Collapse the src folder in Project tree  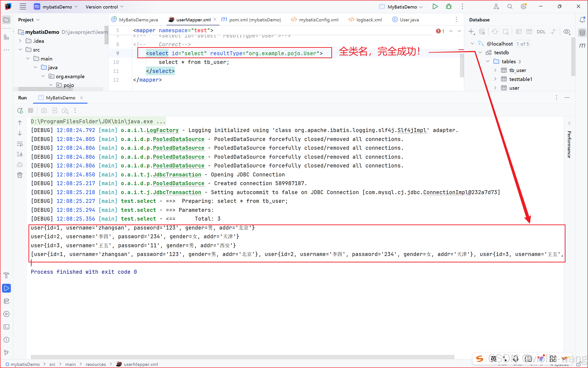tap(20, 50)
